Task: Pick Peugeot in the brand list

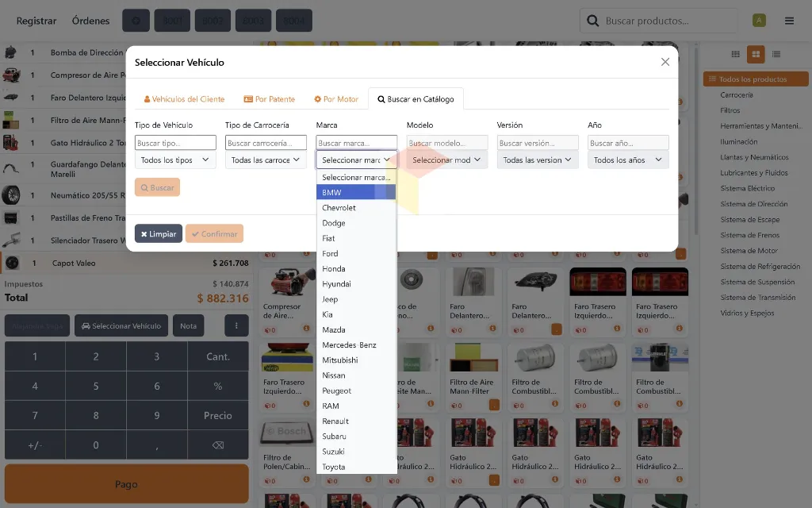Action: tap(356, 391)
